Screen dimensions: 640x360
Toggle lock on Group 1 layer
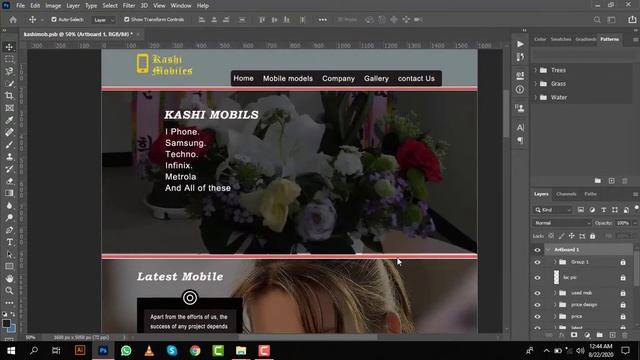click(623, 262)
